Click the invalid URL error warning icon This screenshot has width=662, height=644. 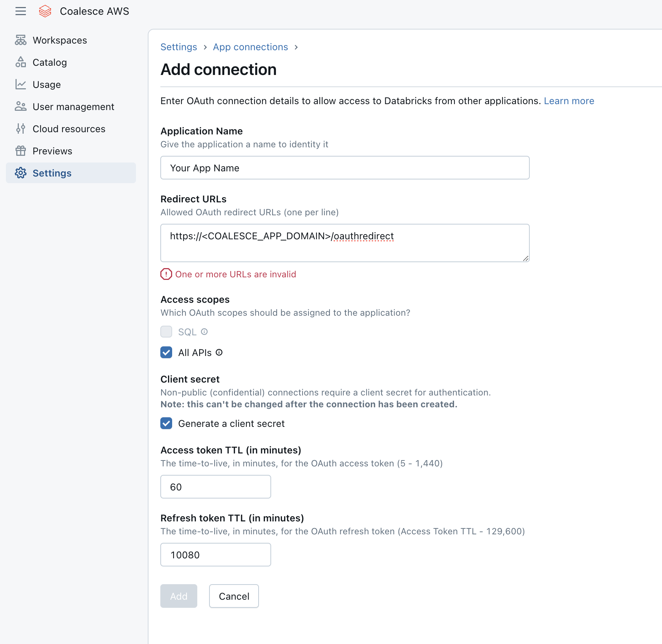(166, 274)
